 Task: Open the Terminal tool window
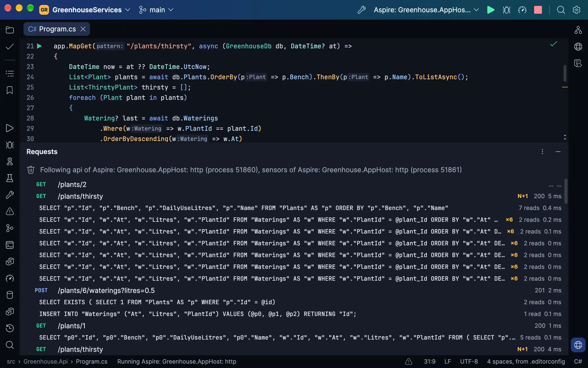click(10, 245)
